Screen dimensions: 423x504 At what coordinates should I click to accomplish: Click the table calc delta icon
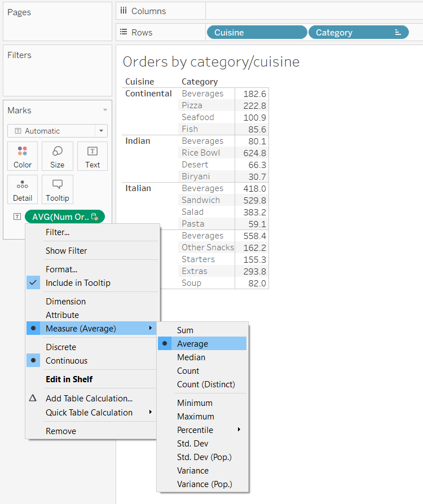33,398
